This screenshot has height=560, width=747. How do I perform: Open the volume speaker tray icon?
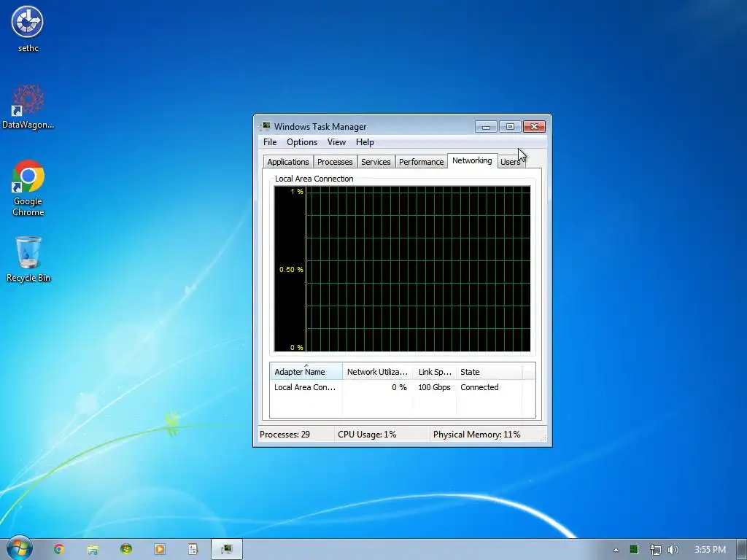click(673, 550)
